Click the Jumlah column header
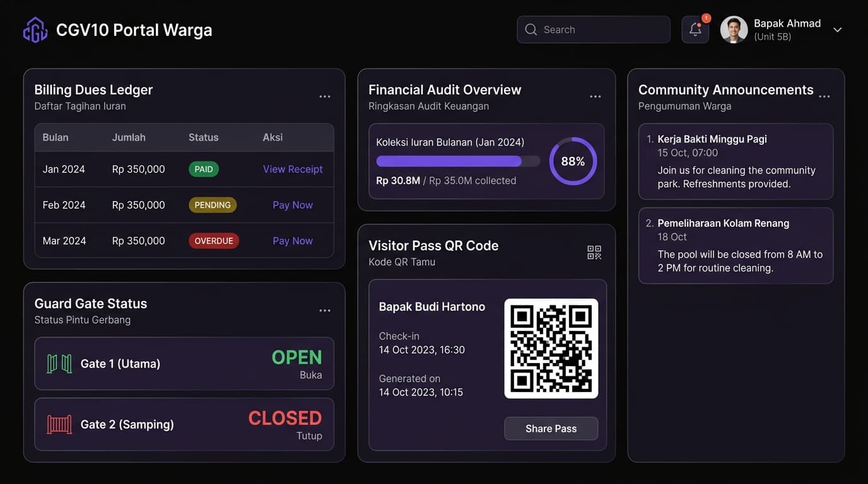Image resolution: width=868 pixels, height=484 pixels. click(x=129, y=137)
